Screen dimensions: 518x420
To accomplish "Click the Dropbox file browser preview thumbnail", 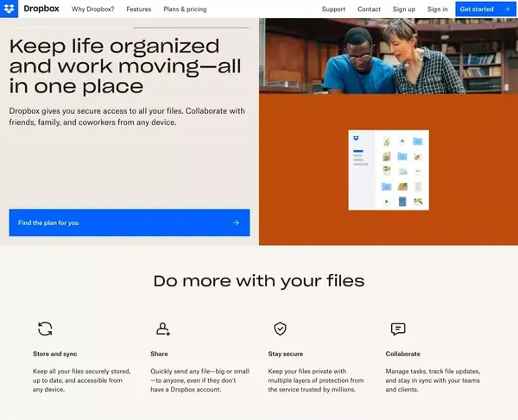I will pyautogui.click(x=388, y=170).
